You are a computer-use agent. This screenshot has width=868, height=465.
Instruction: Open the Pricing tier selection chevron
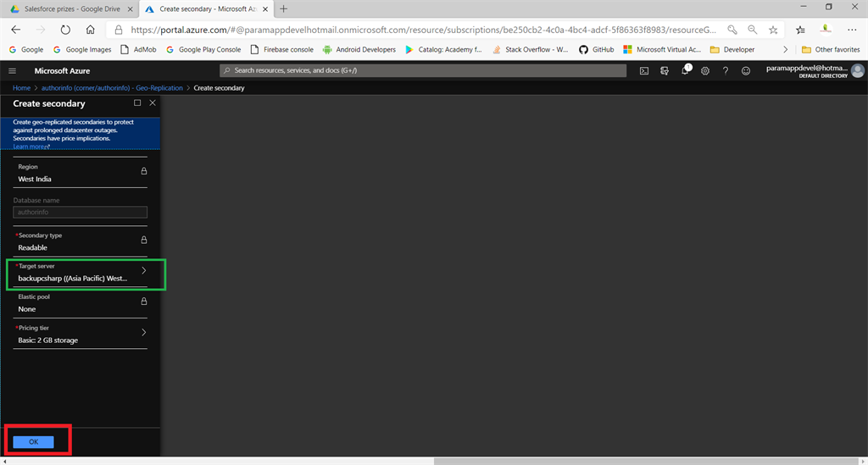143,332
